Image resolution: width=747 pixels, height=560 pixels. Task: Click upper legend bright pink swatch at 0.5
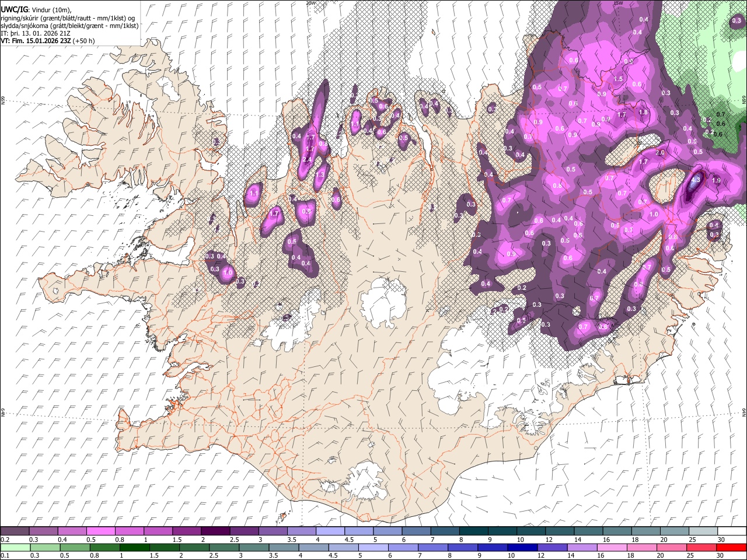point(102,531)
